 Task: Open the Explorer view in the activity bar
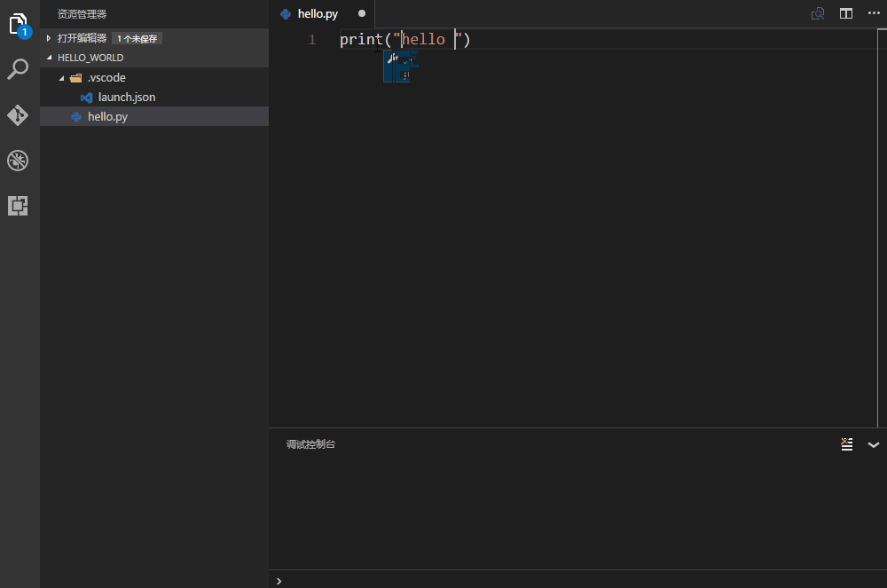tap(19, 25)
